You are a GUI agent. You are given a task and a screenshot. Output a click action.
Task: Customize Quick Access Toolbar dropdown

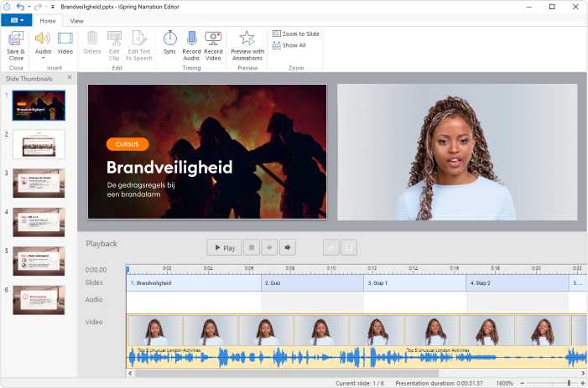click(53, 7)
